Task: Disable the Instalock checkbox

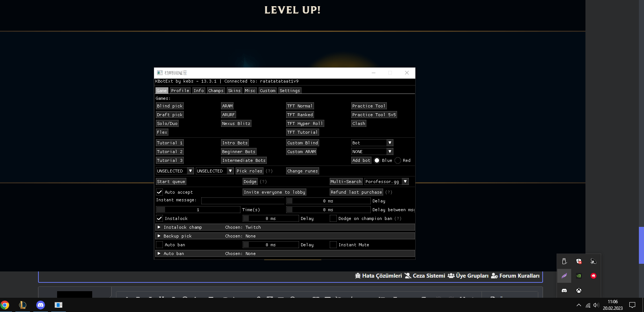Action: click(x=160, y=218)
